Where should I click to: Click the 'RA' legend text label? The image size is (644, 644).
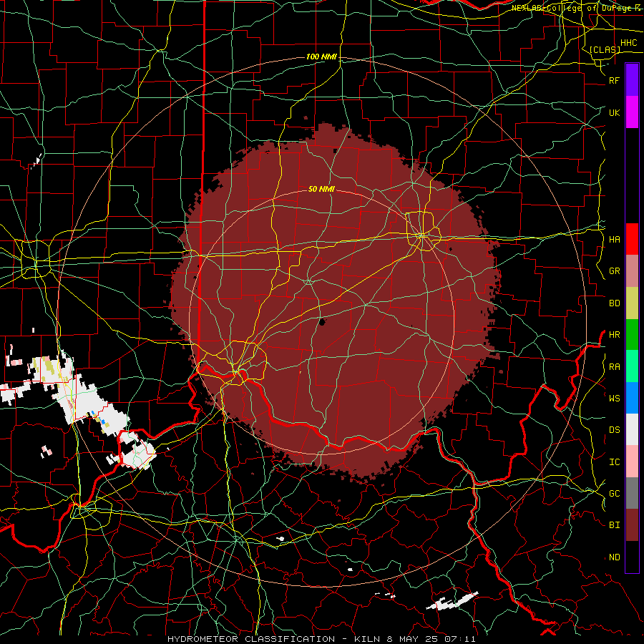click(614, 367)
